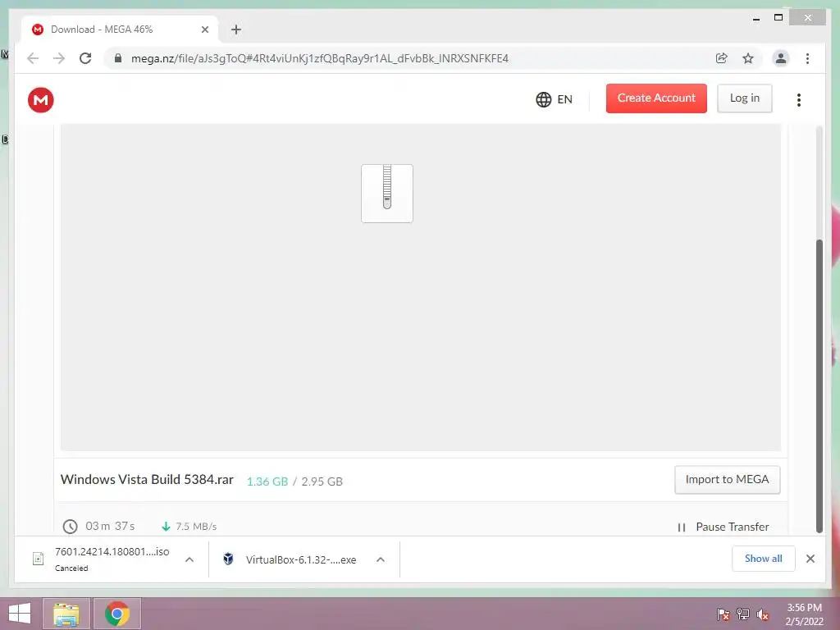Click the Action Center flag tray icon
Viewport: 840px width, 630px height.
tap(724, 614)
